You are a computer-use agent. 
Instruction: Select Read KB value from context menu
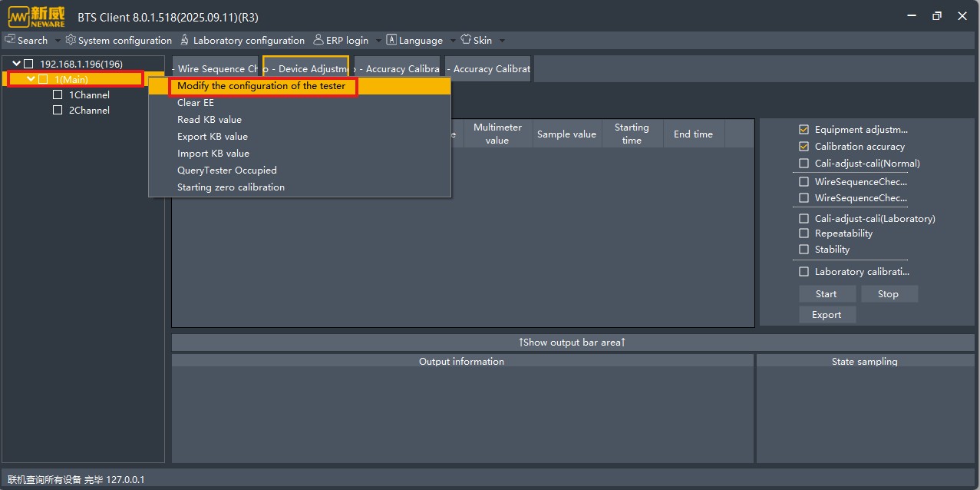(210, 120)
